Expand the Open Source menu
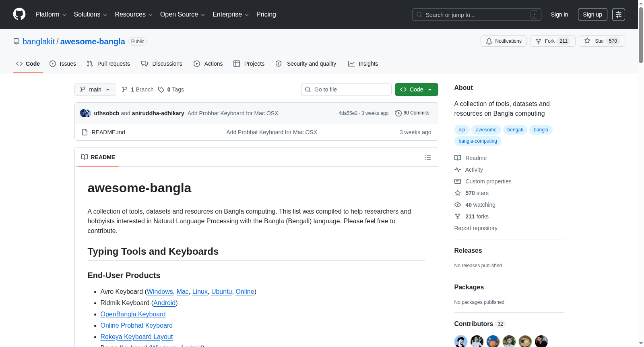The height and width of the screenshot is (347, 644). point(183,15)
